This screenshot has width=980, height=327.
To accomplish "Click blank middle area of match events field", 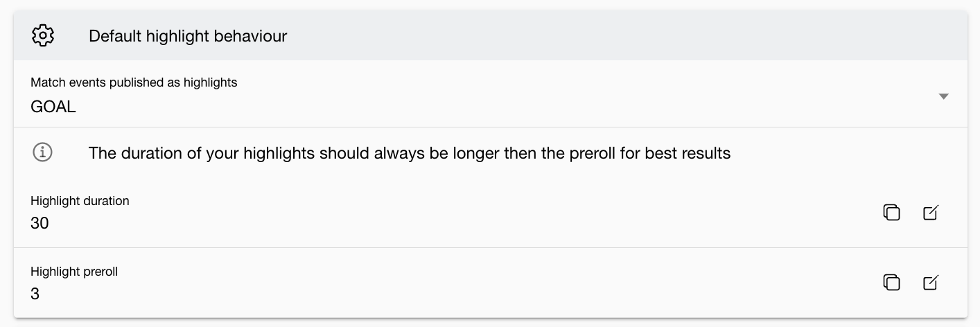I will coord(485,96).
